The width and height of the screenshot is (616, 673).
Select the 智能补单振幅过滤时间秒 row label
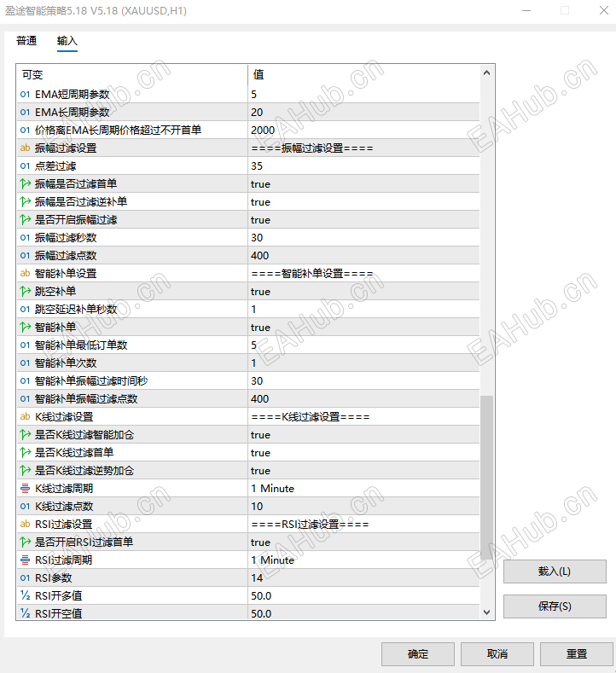click(x=91, y=380)
